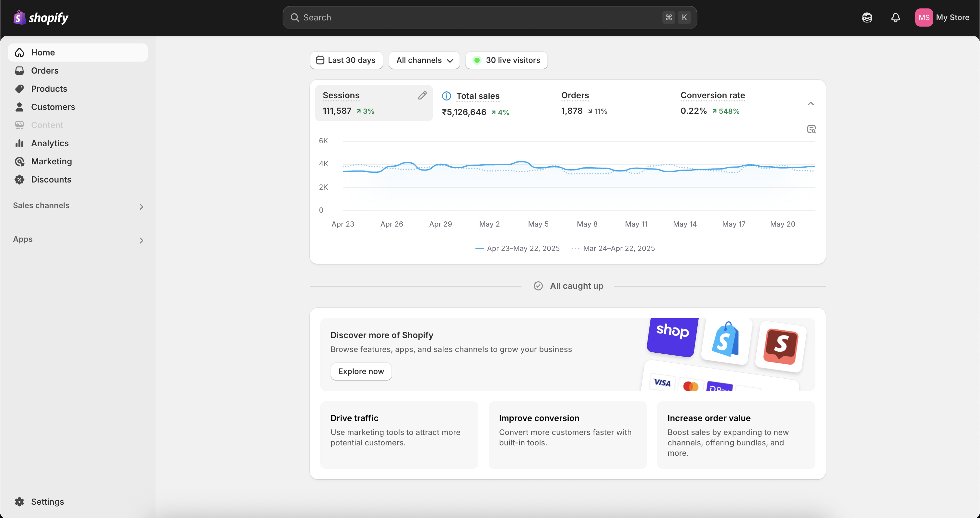Viewport: 980px width, 518px height.
Task: Open the view report icon above chart
Action: 811,129
